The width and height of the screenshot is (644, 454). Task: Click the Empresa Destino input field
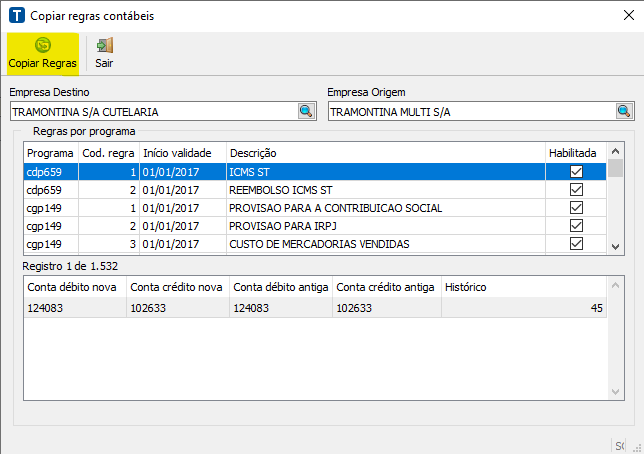(x=152, y=112)
